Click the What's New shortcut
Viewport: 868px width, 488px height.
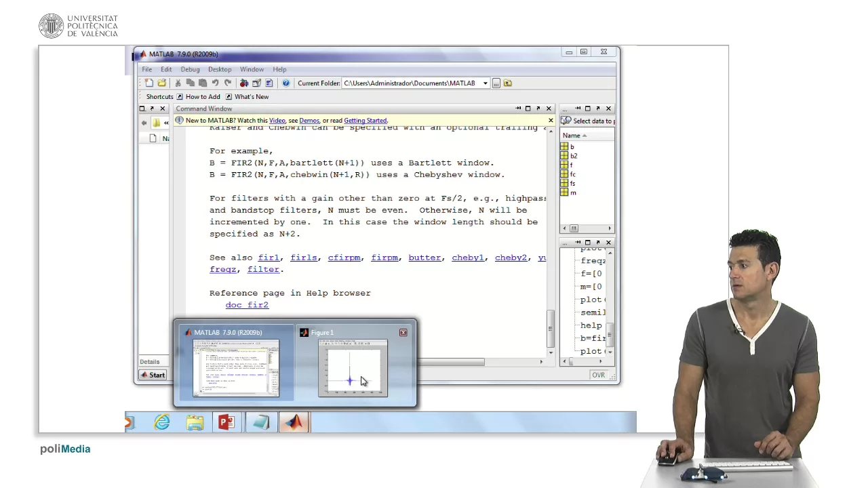click(247, 96)
